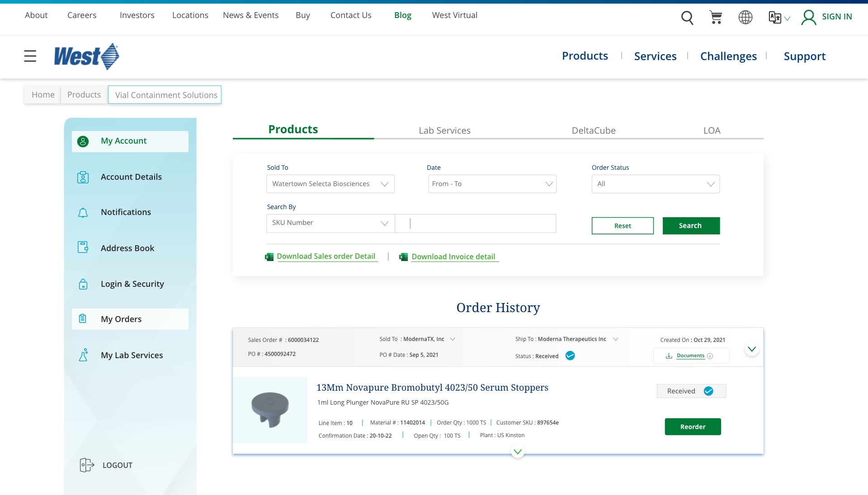Click the globe language icon
Screen dimensions: 868x495
coord(745,17)
